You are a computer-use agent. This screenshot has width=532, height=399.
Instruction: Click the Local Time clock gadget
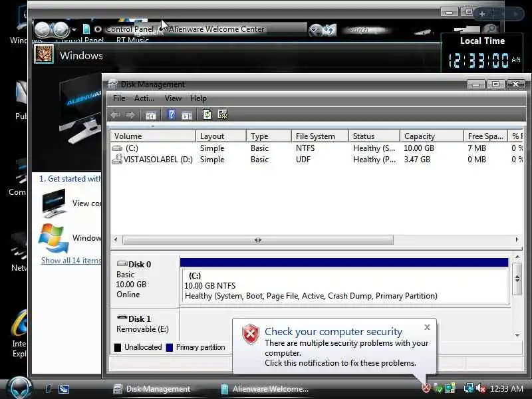click(482, 53)
